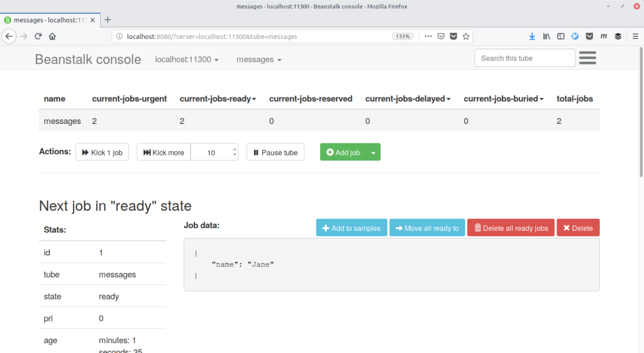This screenshot has height=353, width=644.
Task: Click the green Add job button
Action: pyautogui.click(x=343, y=152)
